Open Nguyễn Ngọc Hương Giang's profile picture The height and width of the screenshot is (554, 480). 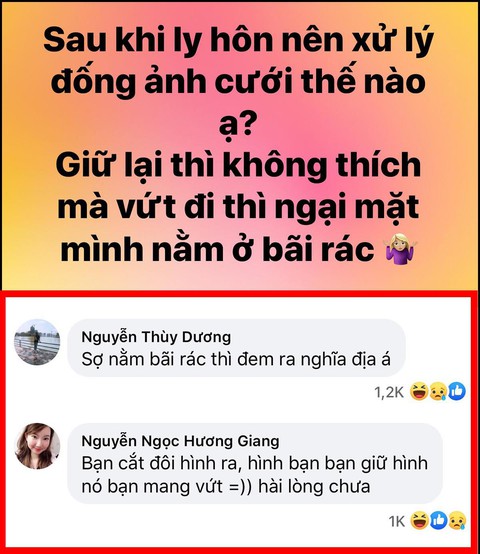pyautogui.click(x=37, y=446)
